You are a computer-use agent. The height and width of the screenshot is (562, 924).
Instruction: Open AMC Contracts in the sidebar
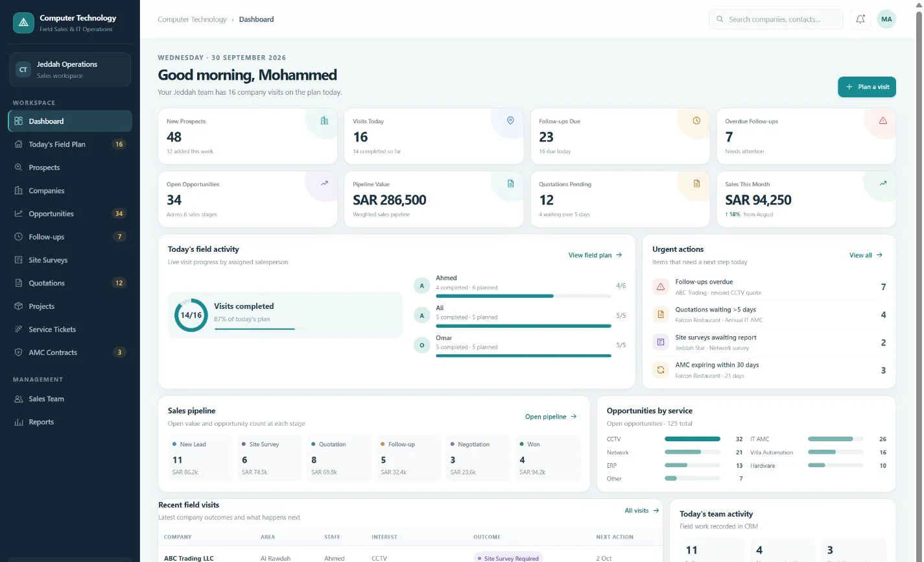pyautogui.click(x=70, y=352)
